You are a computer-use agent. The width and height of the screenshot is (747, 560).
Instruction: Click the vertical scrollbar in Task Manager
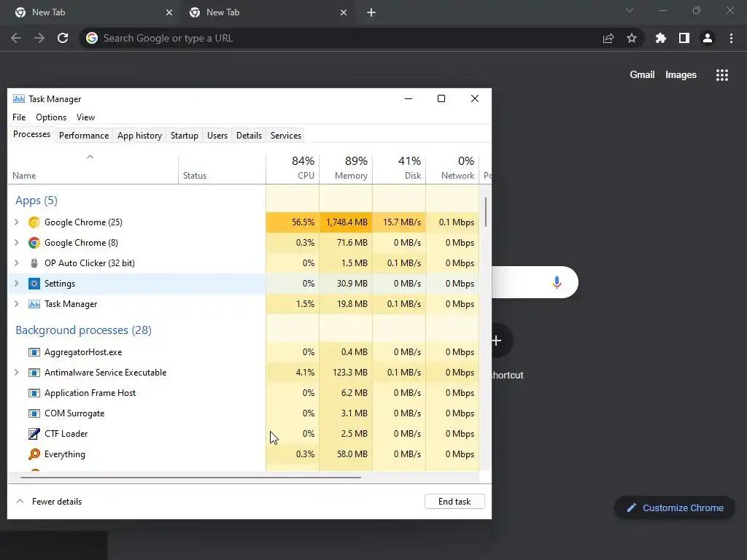click(x=485, y=212)
